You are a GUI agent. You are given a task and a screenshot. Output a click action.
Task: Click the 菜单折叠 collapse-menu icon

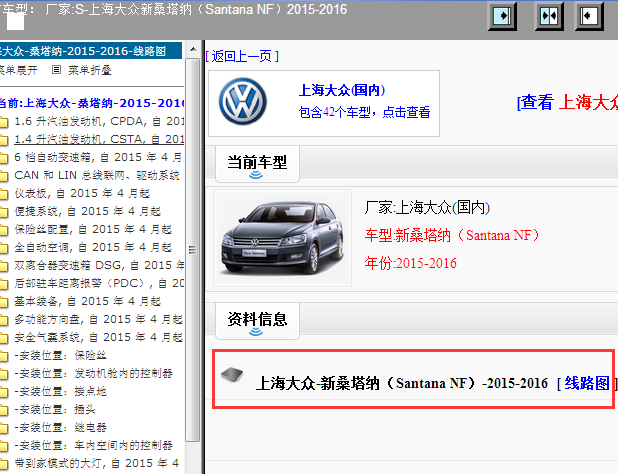coord(56,70)
